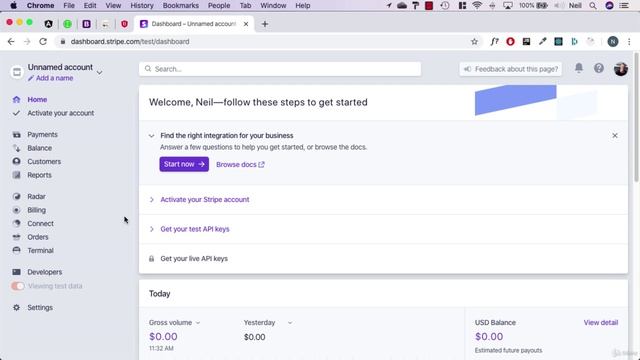640x360 pixels.
Task: Open the Unnamed account dropdown
Action: coord(99,73)
